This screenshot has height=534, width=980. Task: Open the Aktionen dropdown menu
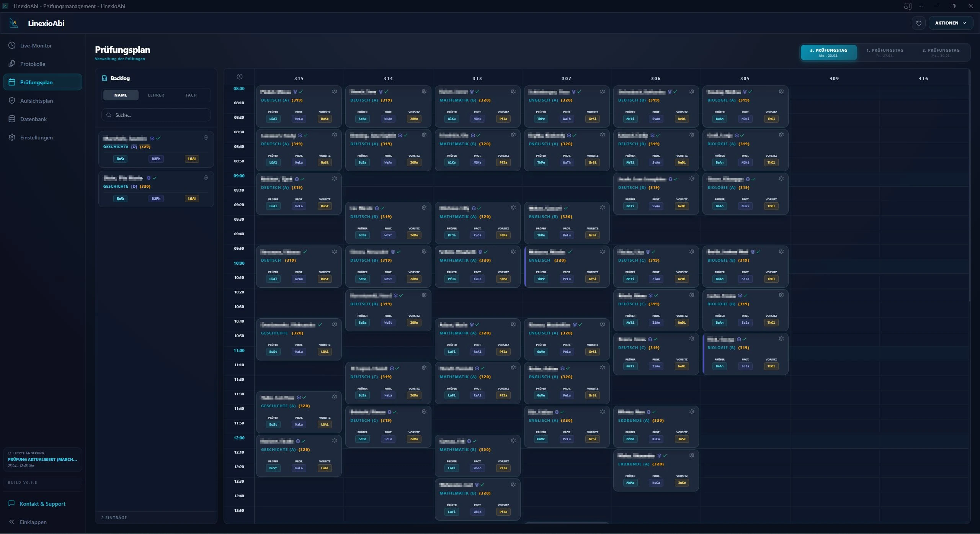950,23
